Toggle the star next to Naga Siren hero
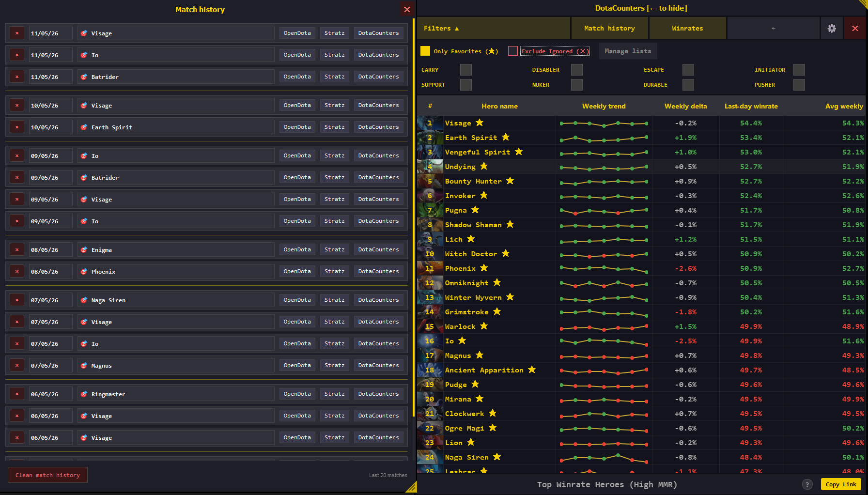 [x=497, y=457]
